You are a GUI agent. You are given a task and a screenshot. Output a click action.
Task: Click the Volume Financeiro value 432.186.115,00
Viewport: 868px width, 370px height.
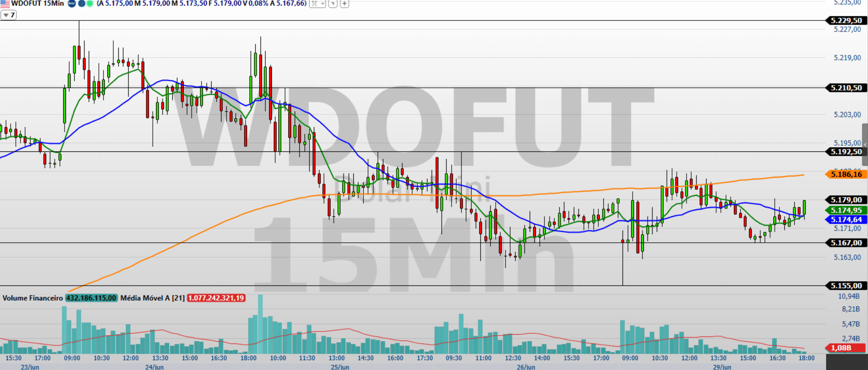tap(91, 298)
